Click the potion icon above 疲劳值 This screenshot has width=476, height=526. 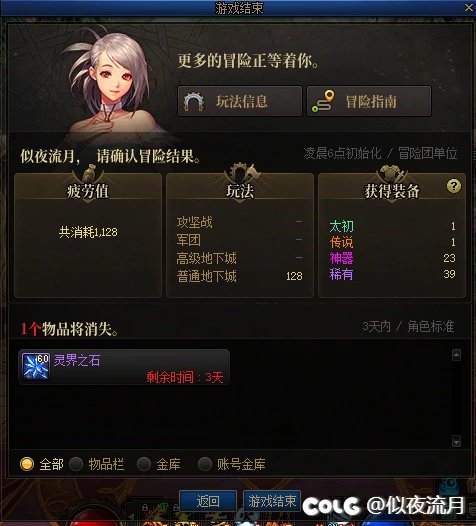pos(89,172)
